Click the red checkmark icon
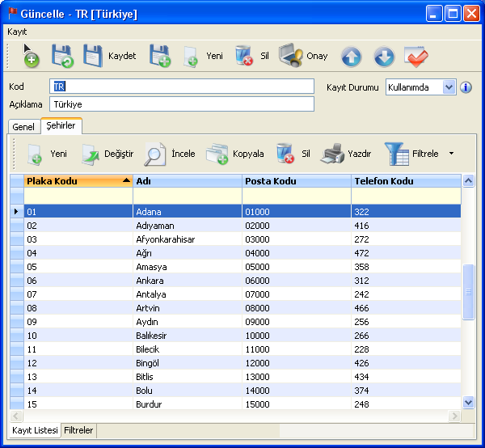 416,57
